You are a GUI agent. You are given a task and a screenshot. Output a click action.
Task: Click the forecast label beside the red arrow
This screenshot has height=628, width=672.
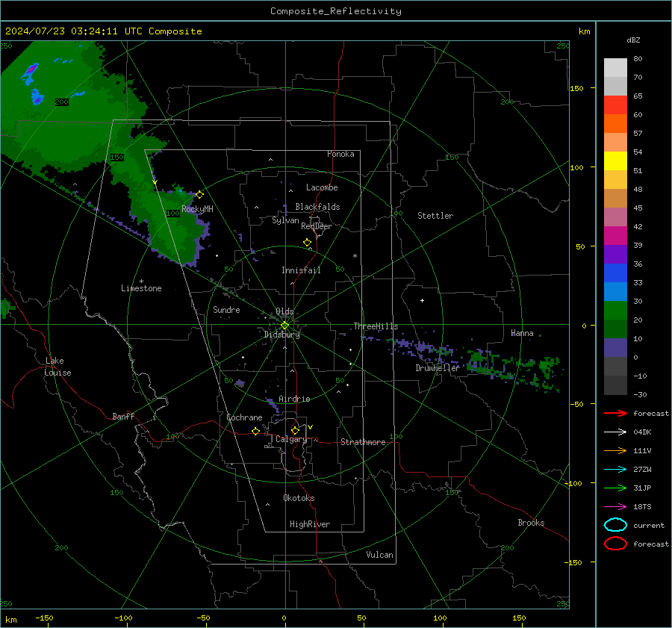tap(651, 413)
